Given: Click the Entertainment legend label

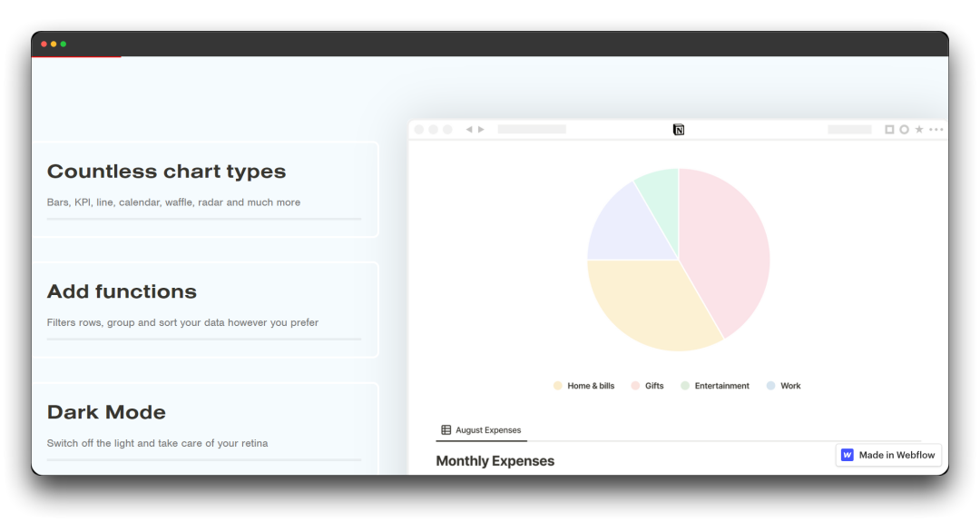Looking at the screenshot, I should (x=722, y=386).
